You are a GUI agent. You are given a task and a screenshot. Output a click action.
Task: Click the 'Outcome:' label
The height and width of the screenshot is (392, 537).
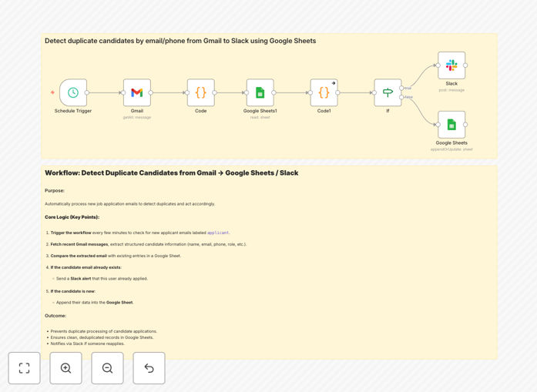55,316
